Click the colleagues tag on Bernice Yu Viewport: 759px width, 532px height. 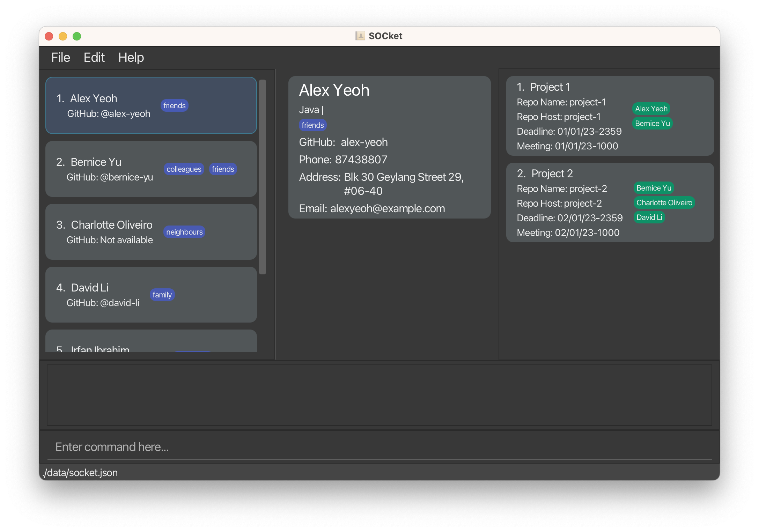click(184, 169)
